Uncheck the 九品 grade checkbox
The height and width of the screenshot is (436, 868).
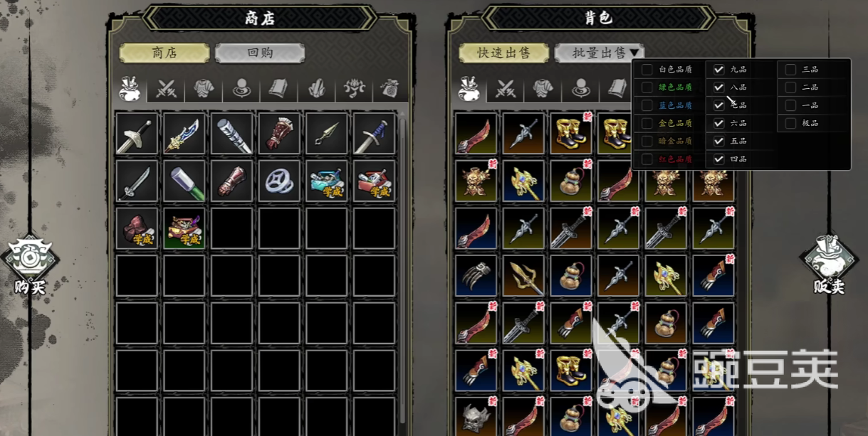(x=719, y=70)
